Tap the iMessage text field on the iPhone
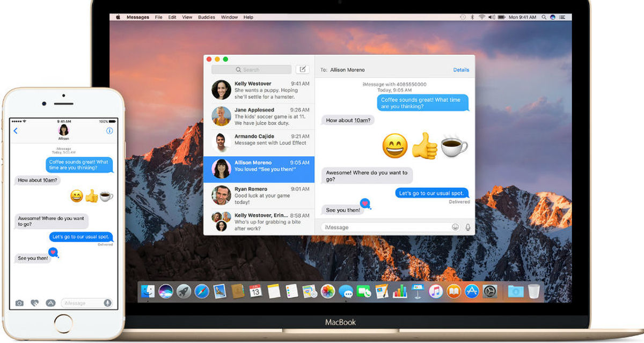Image resolution: width=644 pixels, height=343 pixels. (87, 303)
